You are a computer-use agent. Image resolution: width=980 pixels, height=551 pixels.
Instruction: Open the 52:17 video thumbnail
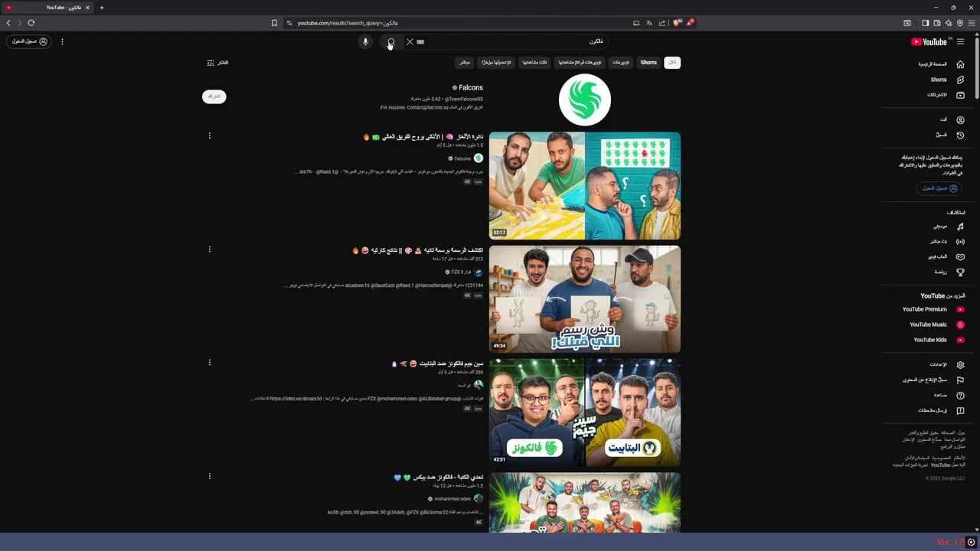pyautogui.click(x=585, y=185)
